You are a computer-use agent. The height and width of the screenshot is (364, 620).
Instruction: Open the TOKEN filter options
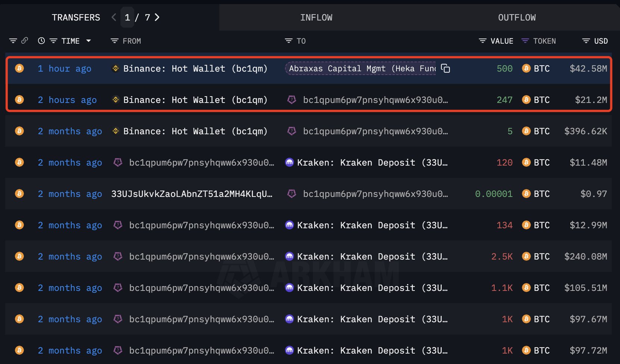pos(525,41)
